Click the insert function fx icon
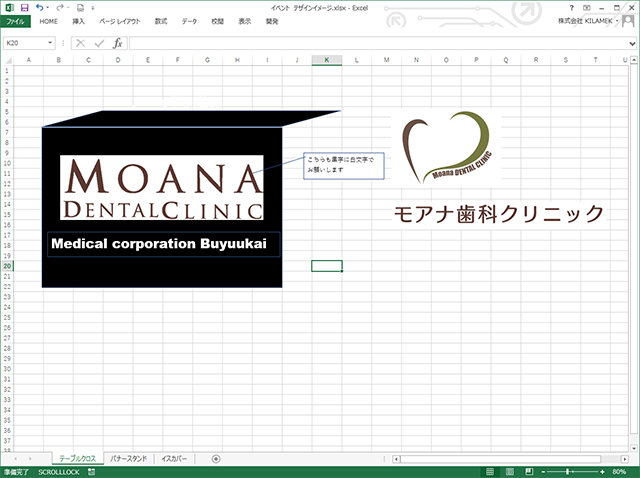The width and height of the screenshot is (640, 478). point(118,43)
